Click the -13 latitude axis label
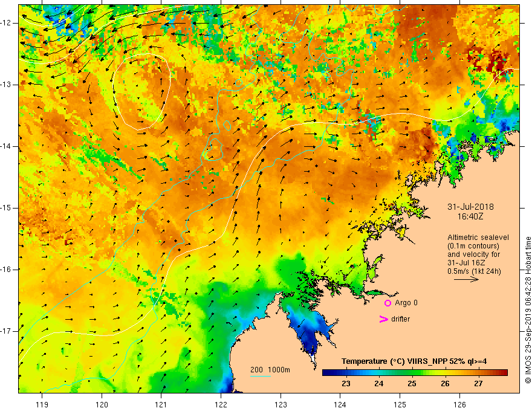This screenshot has height=411, width=532. 6,85
